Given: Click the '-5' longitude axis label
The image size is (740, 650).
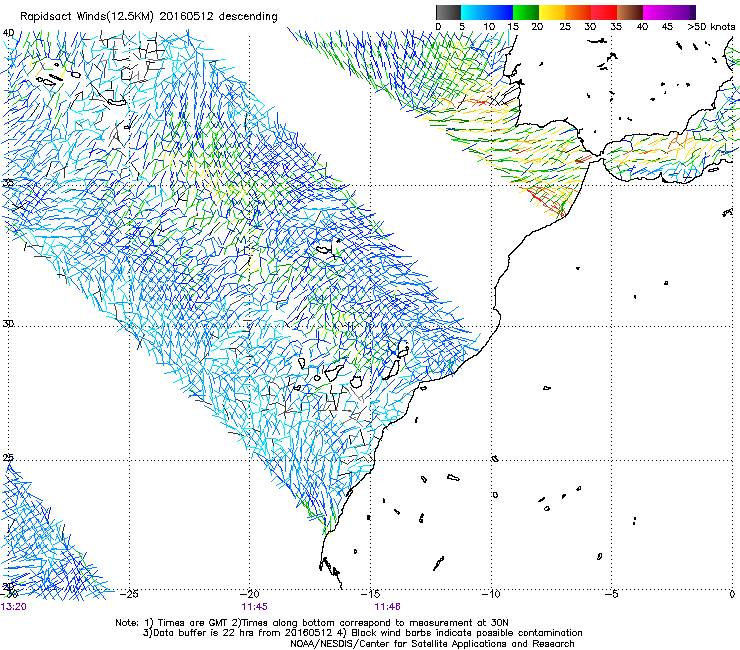Looking at the screenshot, I should tap(612, 594).
